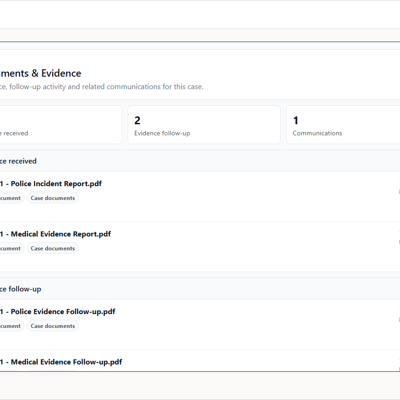Open the Police Incident Report.pdf file
The height and width of the screenshot is (400, 400).
(x=51, y=184)
